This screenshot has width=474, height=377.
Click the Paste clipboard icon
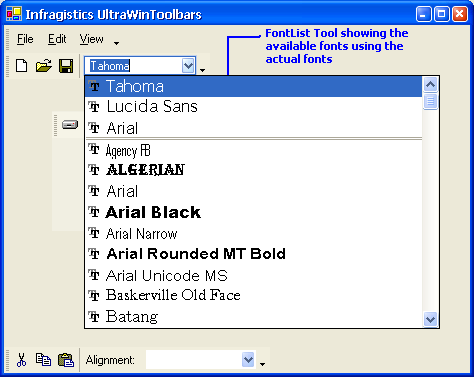(66, 360)
